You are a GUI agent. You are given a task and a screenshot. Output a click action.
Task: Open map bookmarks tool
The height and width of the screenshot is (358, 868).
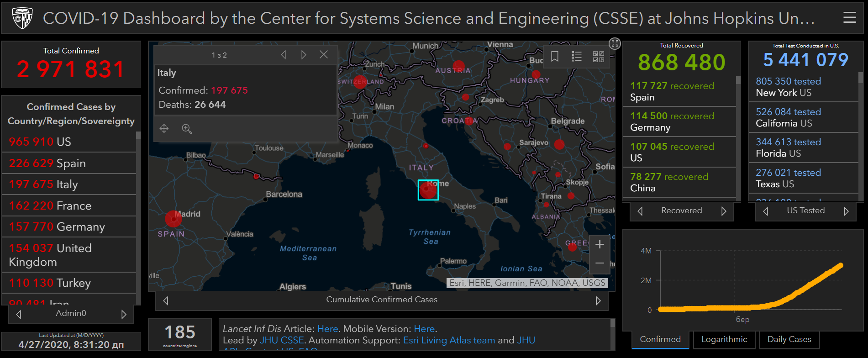555,57
